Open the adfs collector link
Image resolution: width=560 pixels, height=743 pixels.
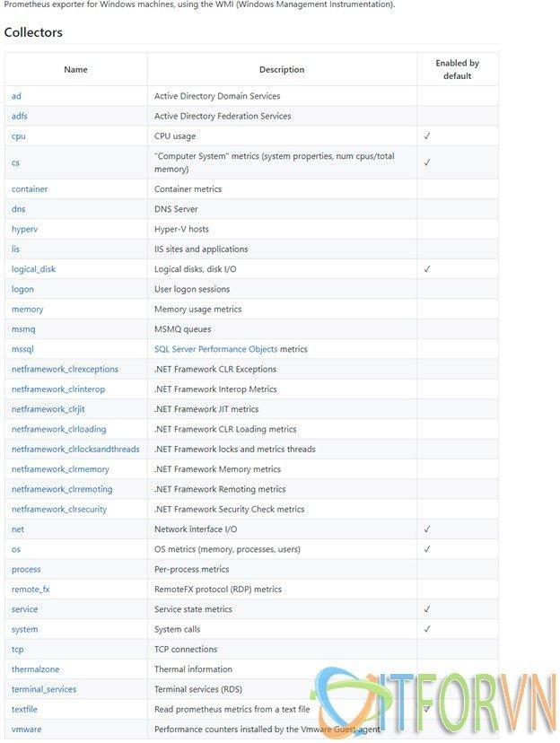[20, 116]
